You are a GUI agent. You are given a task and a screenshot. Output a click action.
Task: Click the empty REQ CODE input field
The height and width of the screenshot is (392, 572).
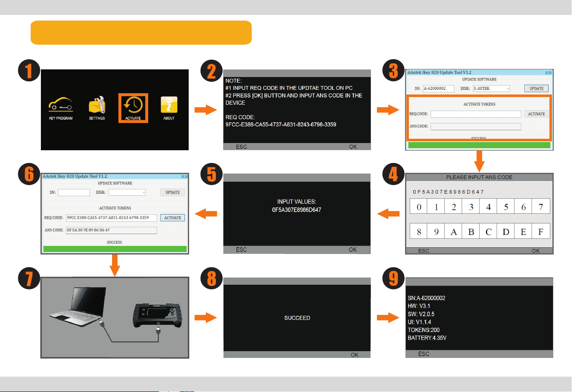coord(476,114)
